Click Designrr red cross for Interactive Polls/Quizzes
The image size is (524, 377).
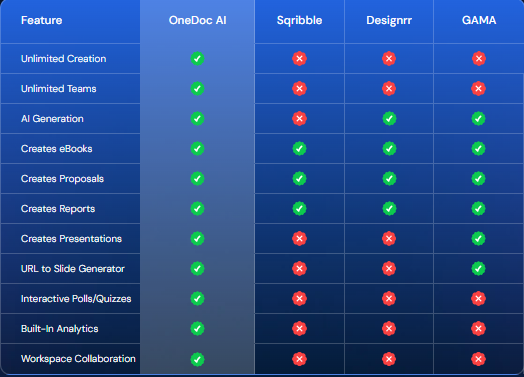point(389,298)
